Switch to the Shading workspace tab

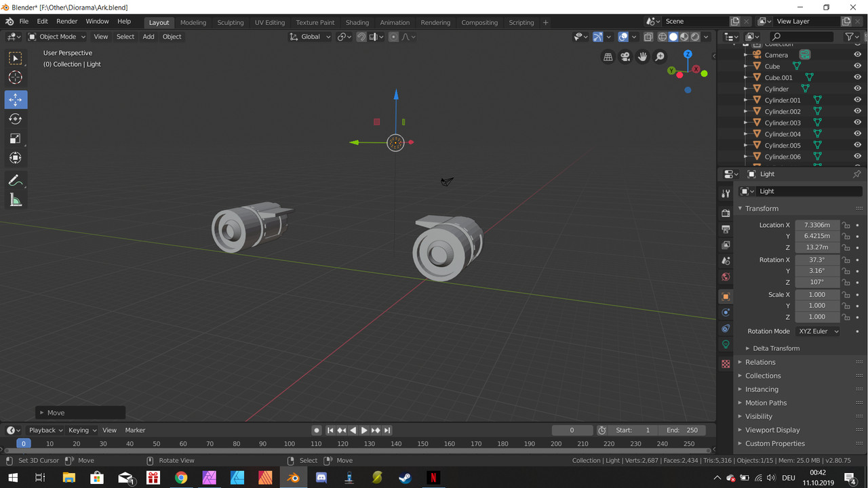pos(357,22)
